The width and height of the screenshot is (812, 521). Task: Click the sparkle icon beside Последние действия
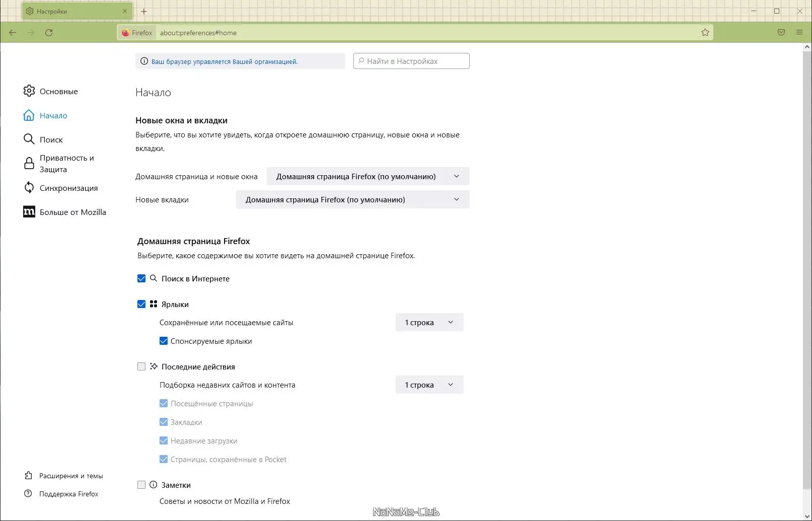point(154,366)
